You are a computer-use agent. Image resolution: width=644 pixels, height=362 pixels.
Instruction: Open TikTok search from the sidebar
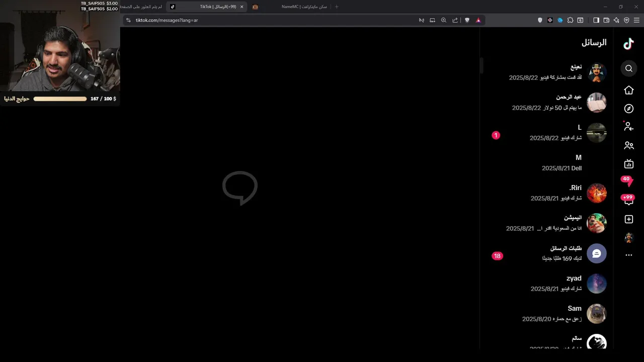[629, 68]
